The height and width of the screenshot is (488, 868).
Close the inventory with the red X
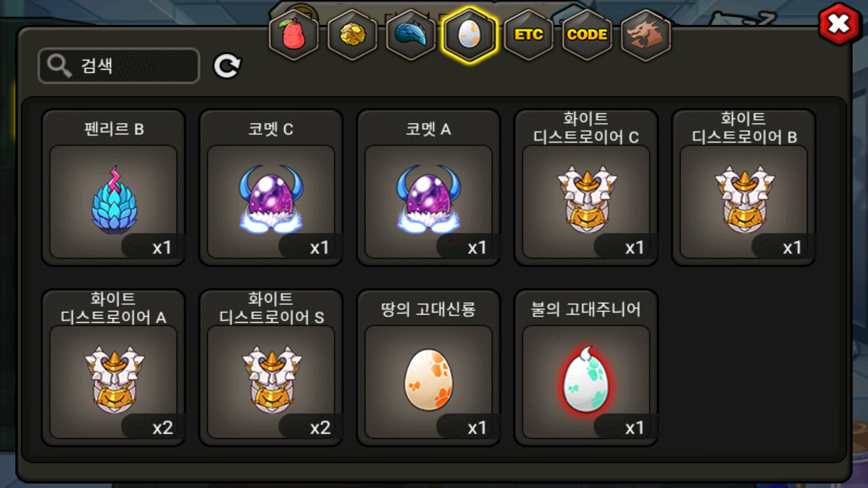click(839, 24)
